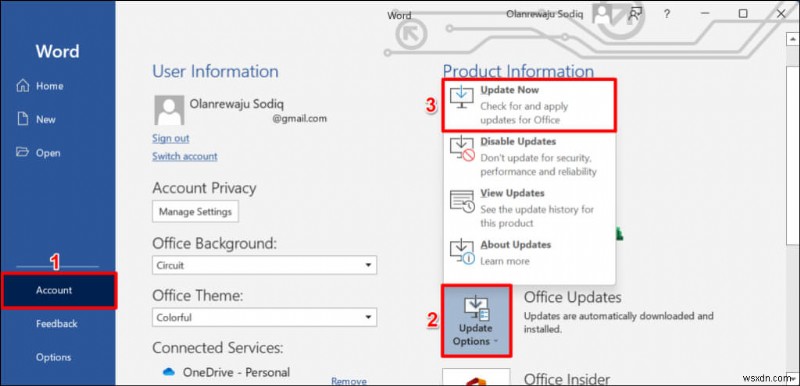
Task: Click the user profile picture under User Information
Action: [169, 111]
